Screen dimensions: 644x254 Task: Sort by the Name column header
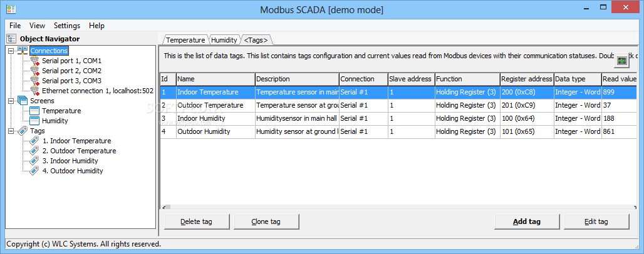point(216,79)
